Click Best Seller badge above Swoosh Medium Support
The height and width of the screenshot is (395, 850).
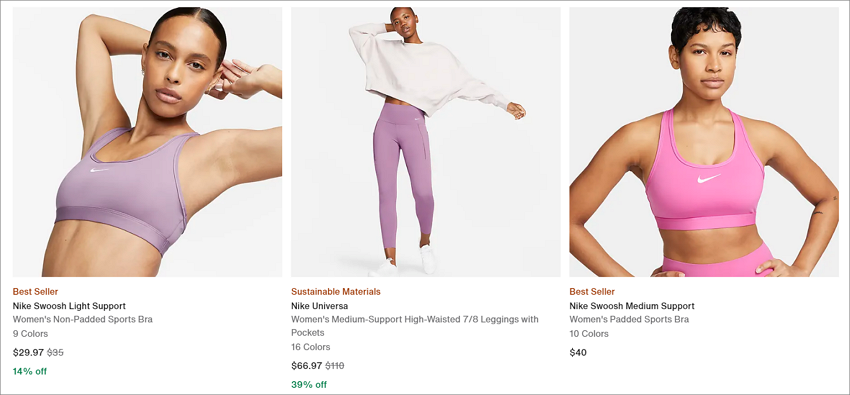[x=592, y=292]
